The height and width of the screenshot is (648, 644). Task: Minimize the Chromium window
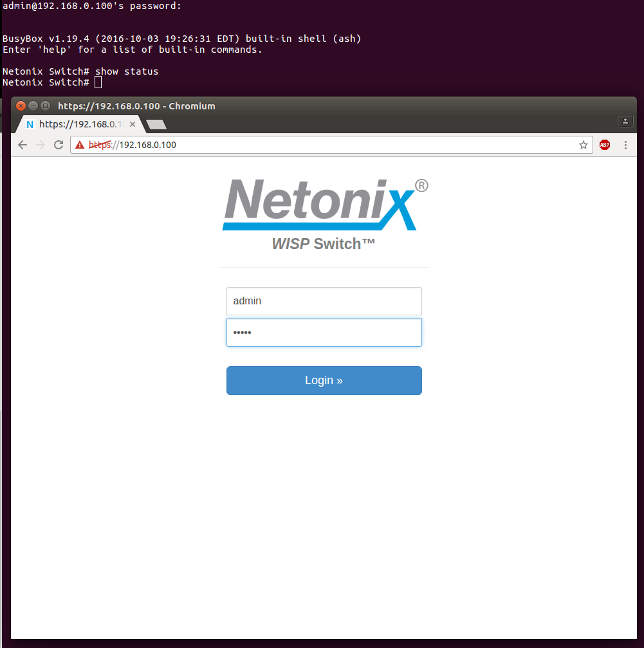point(33,106)
